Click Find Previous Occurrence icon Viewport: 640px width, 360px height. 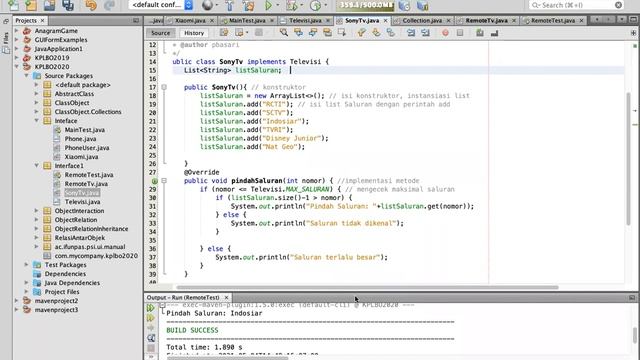[x=298, y=33]
